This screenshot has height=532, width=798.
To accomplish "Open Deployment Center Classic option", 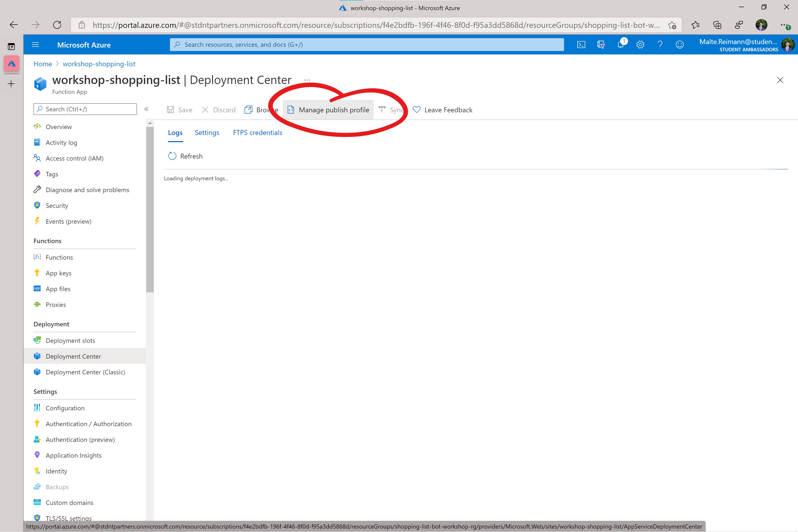I will (x=85, y=372).
